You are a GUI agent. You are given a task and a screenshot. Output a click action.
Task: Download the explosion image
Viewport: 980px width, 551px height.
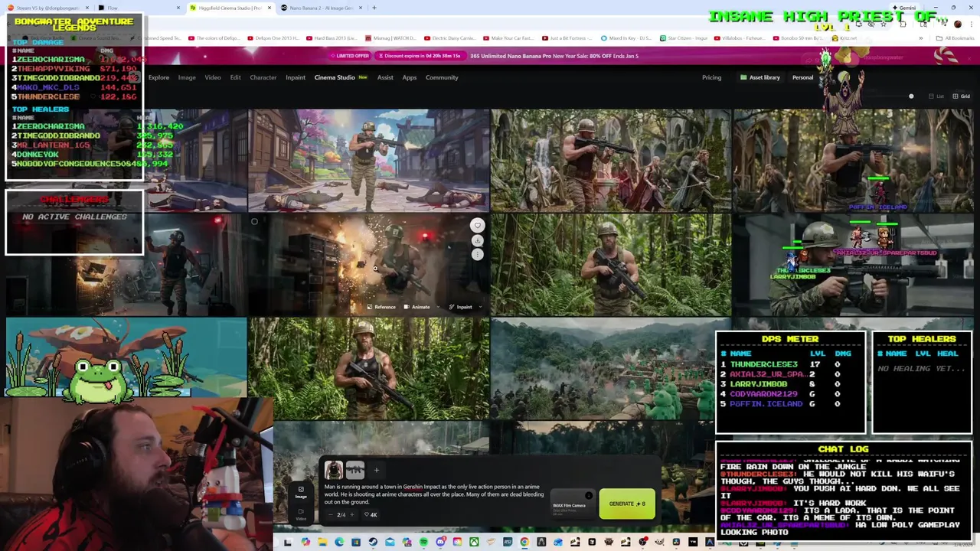(x=477, y=240)
